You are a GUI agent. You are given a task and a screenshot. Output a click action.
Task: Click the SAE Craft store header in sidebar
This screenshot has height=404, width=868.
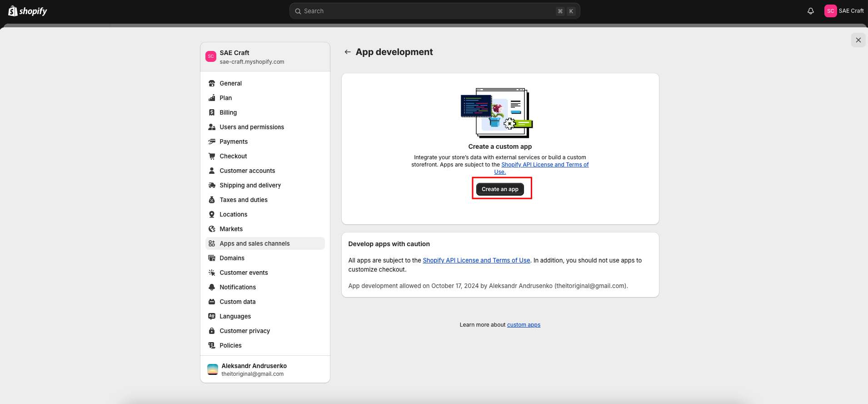pyautogui.click(x=265, y=57)
